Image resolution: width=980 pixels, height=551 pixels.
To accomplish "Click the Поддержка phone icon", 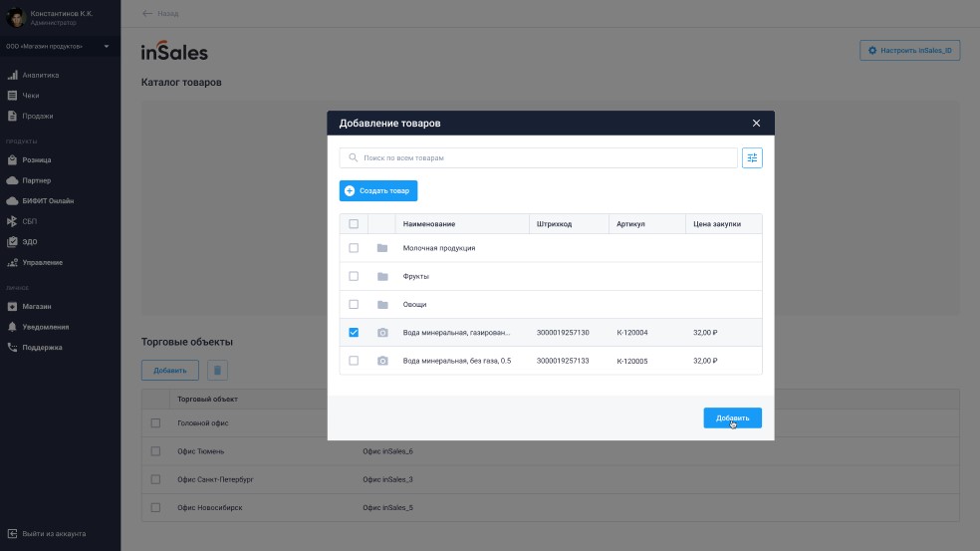I will pyautogui.click(x=12, y=347).
